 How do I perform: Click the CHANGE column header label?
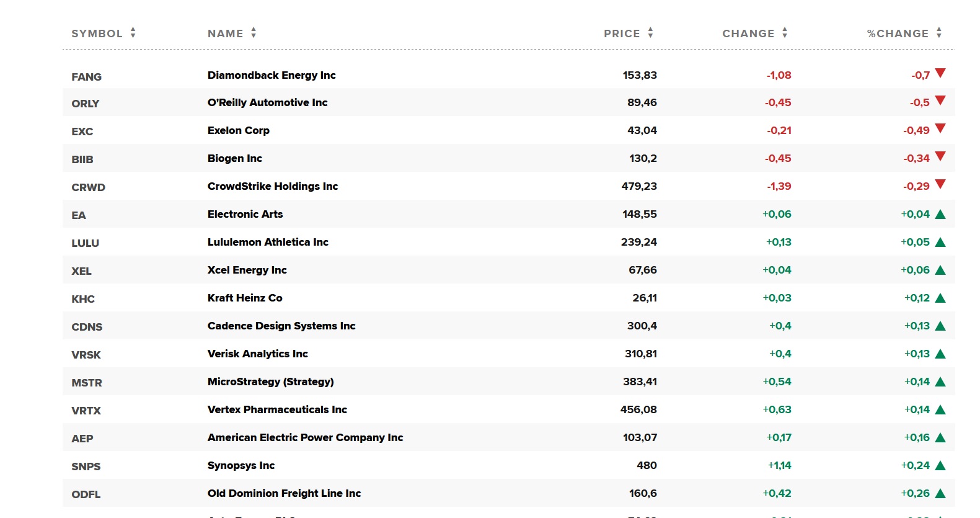(x=748, y=33)
